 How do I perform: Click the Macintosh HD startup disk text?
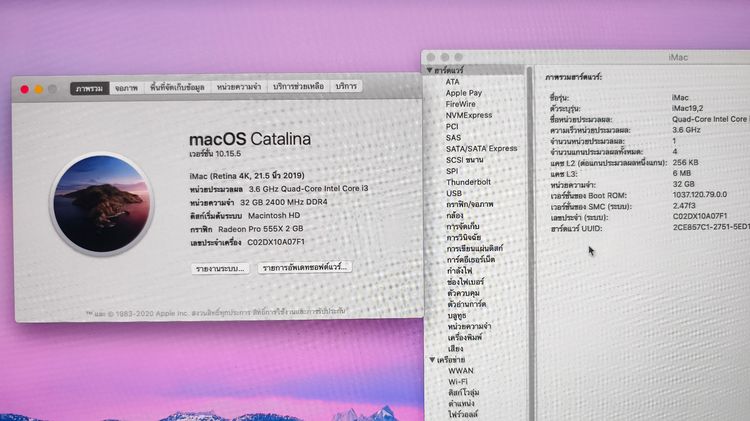pyautogui.click(x=274, y=215)
